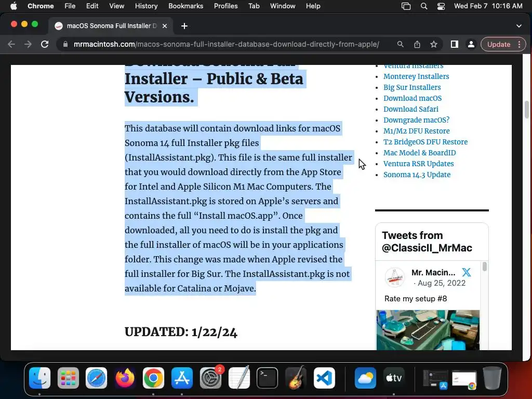Screen dimensions: 532x399
Task: Open Spotlight search in menu bar
Action: [424, 6]
